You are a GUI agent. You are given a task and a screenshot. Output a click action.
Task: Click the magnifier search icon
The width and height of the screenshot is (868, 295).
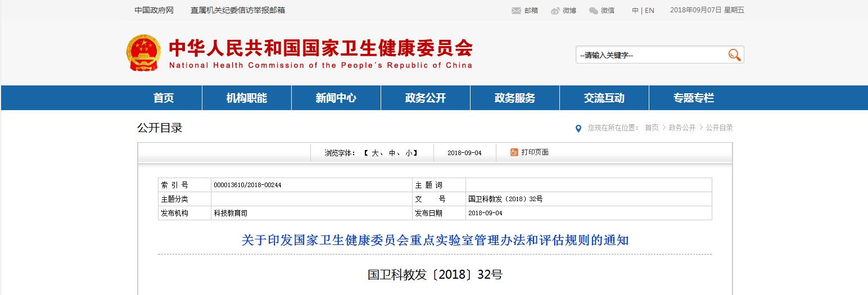coord(734,55)
